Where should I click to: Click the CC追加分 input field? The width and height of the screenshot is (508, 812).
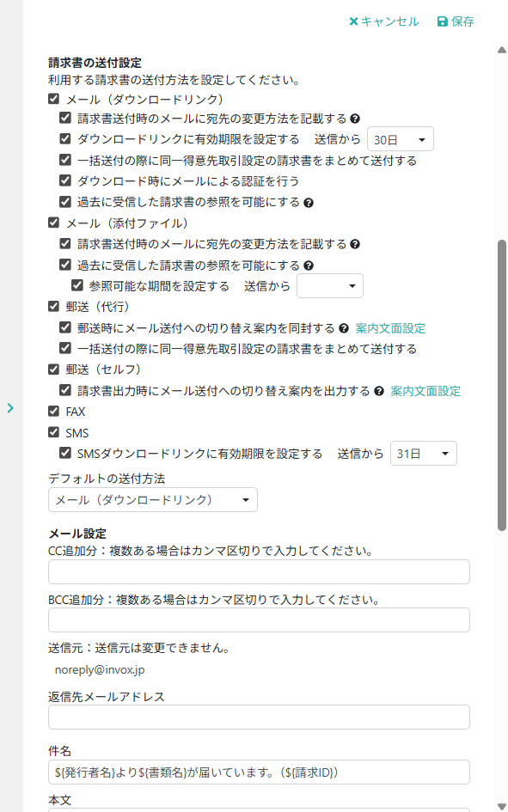click(259, 571)
